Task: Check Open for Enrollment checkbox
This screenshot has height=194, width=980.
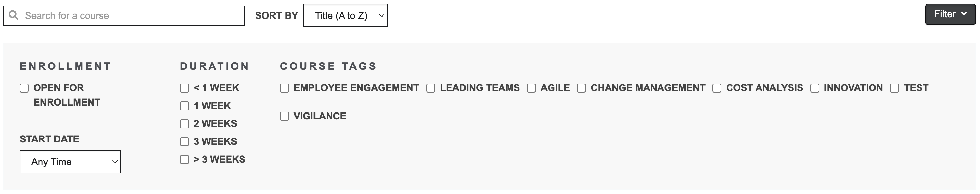Action: 24,88
